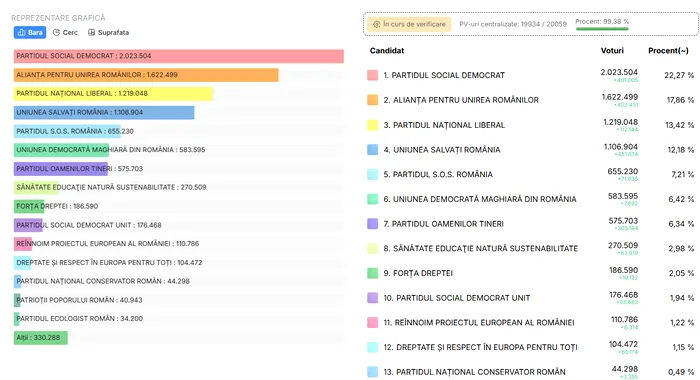700x380 pixels.
Task: Click the purple swatch for Partidul Oamenilor Tineri
Action: [372, 224]
